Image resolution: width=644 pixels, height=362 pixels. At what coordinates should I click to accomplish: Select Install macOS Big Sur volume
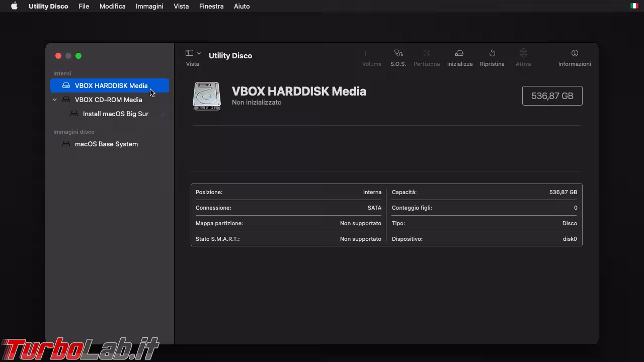pos(115,114)
